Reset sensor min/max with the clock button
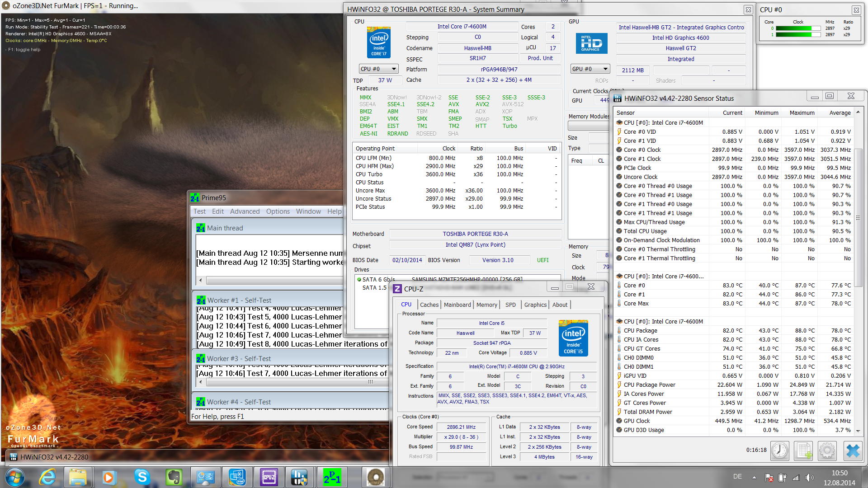 (780, 450)
